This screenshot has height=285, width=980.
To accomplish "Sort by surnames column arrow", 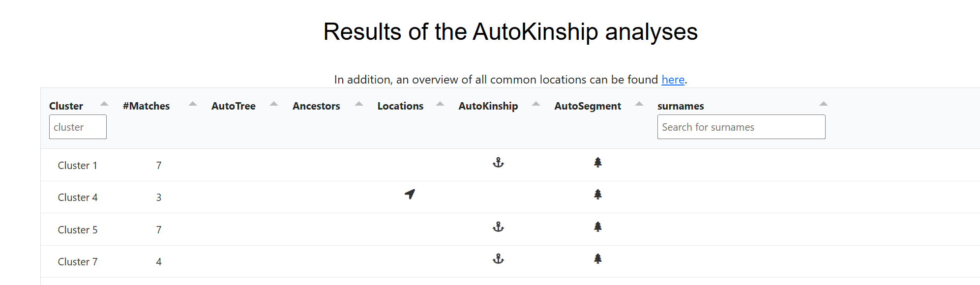I will tap(824, 104).
